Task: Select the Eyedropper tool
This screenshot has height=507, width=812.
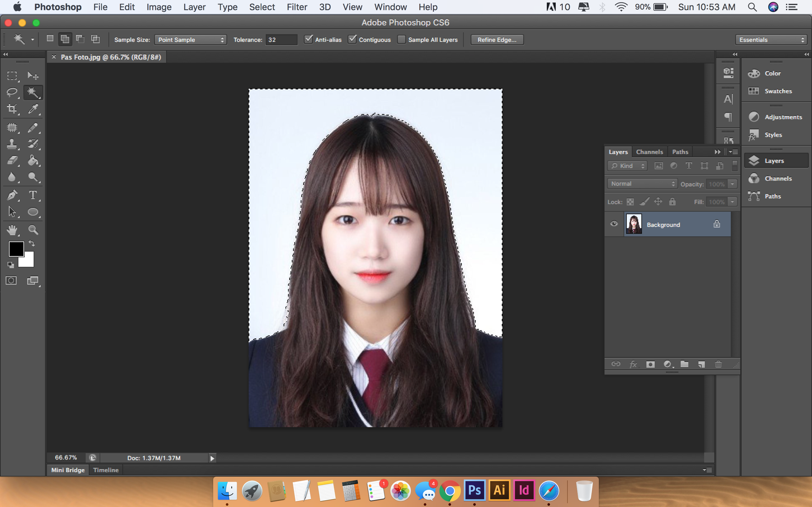Action: [x=33, y=109]
